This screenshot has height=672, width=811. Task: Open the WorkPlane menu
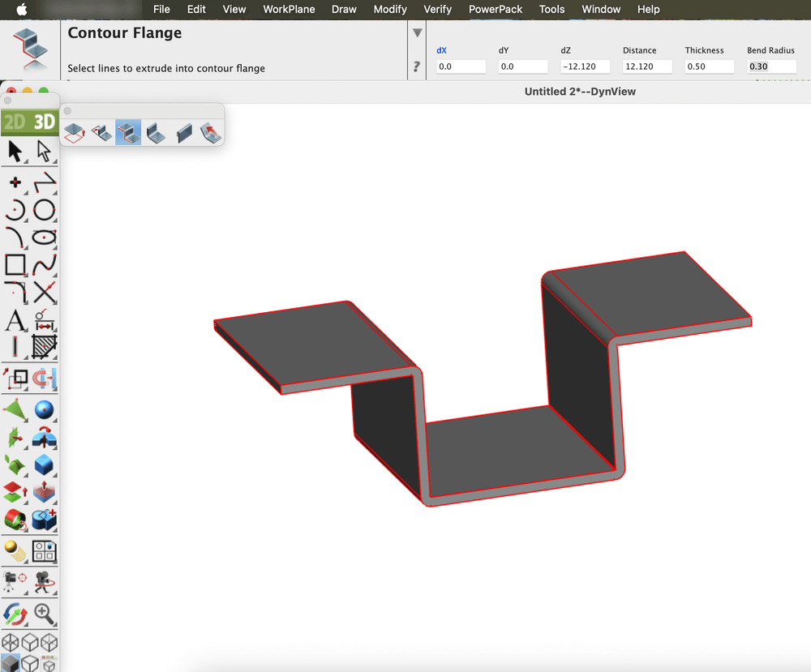(289, 10)
